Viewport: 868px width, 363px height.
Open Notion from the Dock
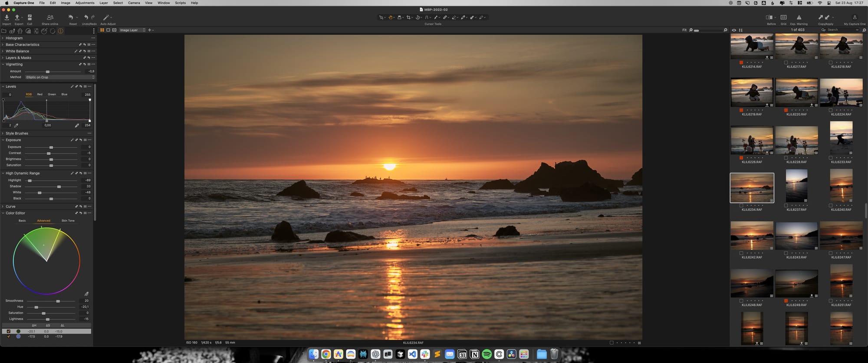click(x=474, y=354)
